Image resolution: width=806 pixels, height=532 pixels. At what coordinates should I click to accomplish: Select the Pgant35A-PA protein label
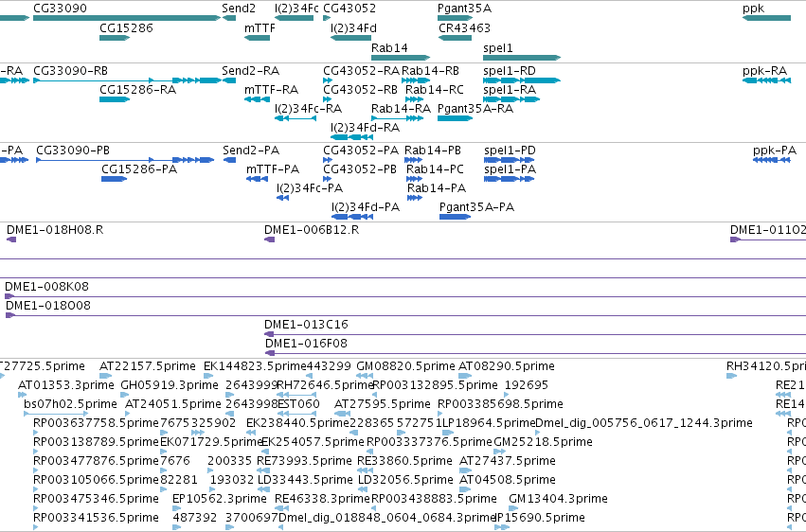point(476,207)
